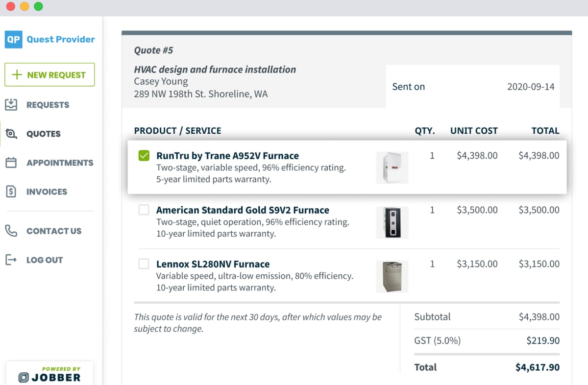
Task: Click the Invoices dollar document icon
Action: (11, 192)
